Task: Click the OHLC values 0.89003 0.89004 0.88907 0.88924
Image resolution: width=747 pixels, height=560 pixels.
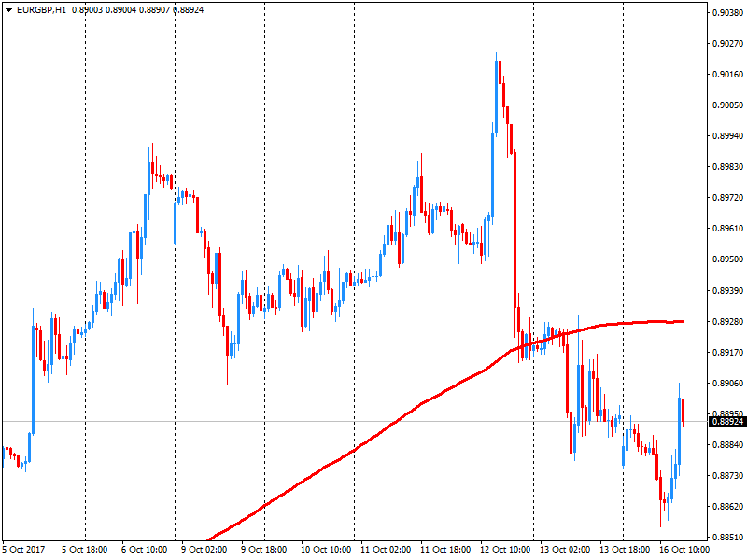Action: tap(137, 10)
